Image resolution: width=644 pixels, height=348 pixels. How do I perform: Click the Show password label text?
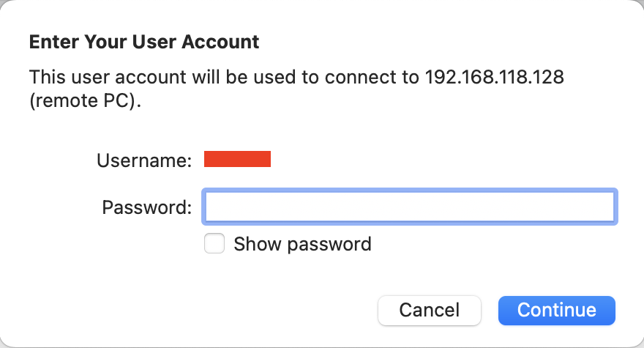click(x=302, y=244)
